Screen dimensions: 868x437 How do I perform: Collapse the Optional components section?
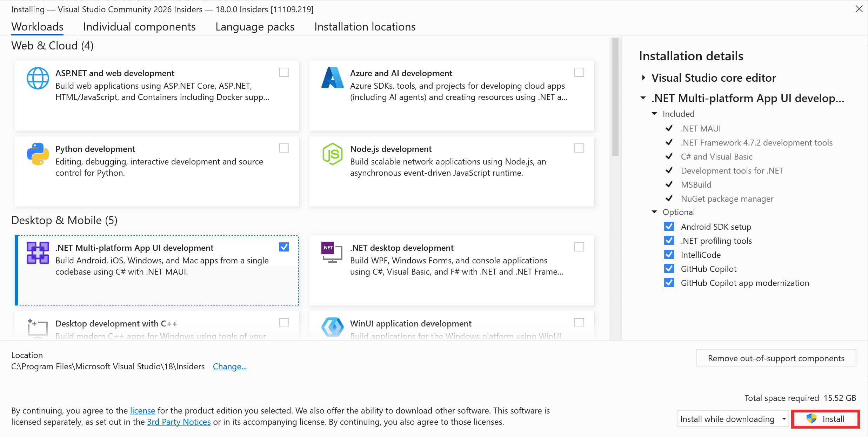(654, 212)
